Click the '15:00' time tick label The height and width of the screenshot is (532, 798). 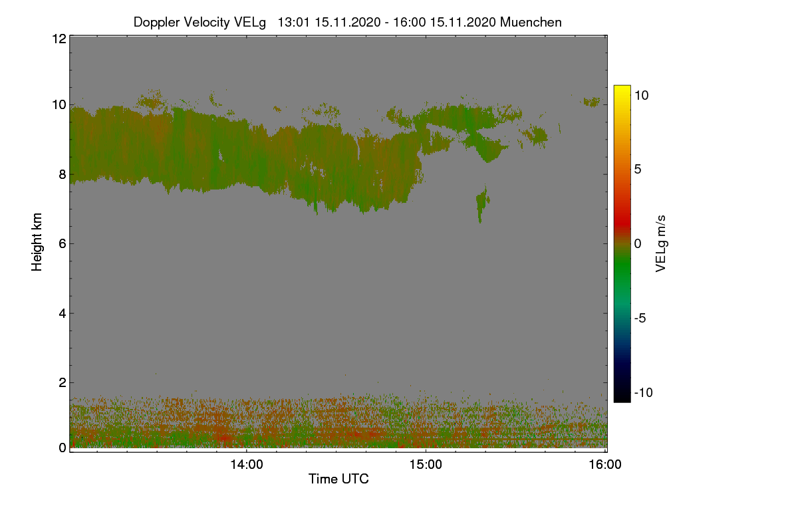coord(426,465)
